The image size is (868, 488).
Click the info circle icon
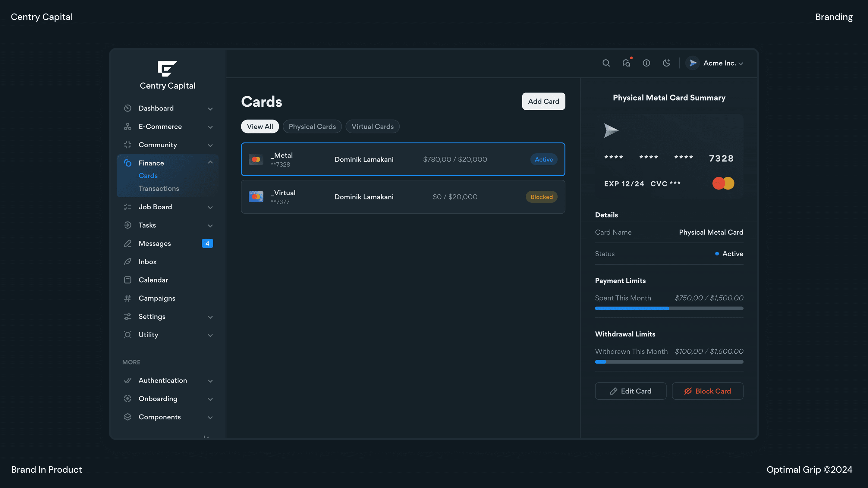point(646,63)
